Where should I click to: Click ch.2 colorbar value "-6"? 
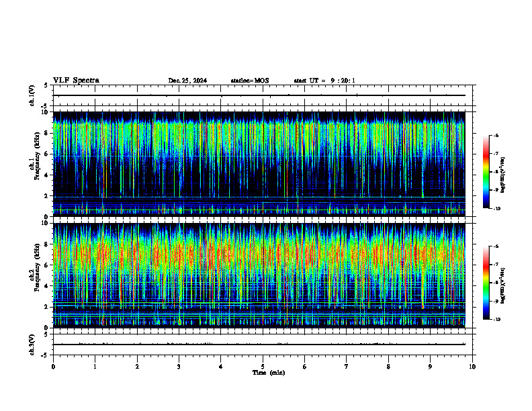pyautogui.click(x=496, y=246)
